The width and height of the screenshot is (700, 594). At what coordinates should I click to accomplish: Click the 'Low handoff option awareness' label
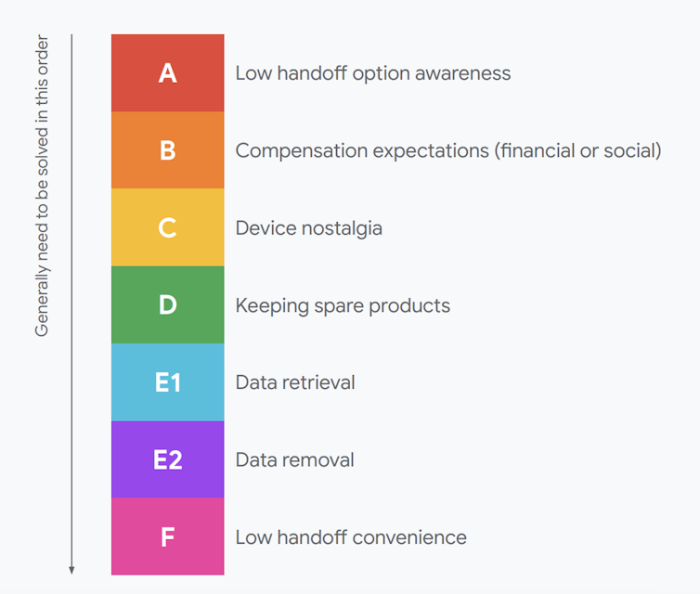tap(372, 73)
